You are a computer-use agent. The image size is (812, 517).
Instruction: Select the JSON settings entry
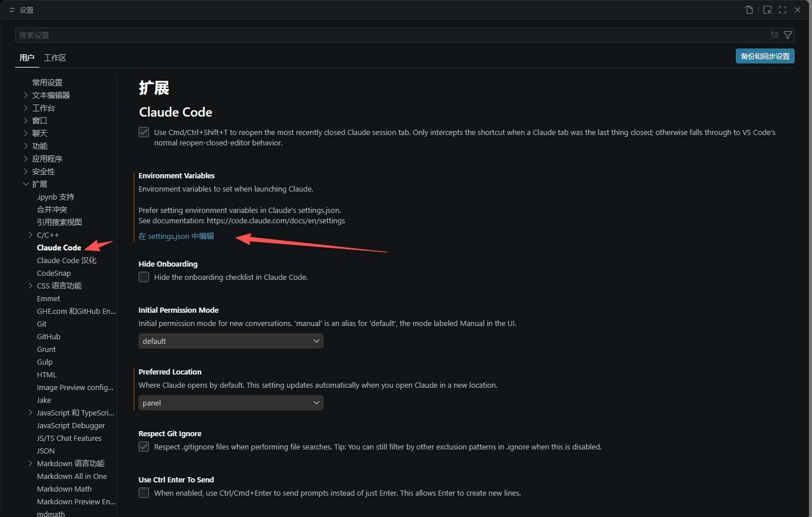(46, 451)
